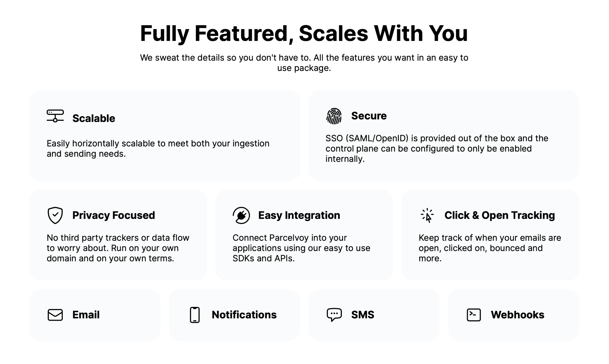Screen dimensions: 609x364
Task: Click the server icon beside Scalable
Action: click(x=55, y=116)
